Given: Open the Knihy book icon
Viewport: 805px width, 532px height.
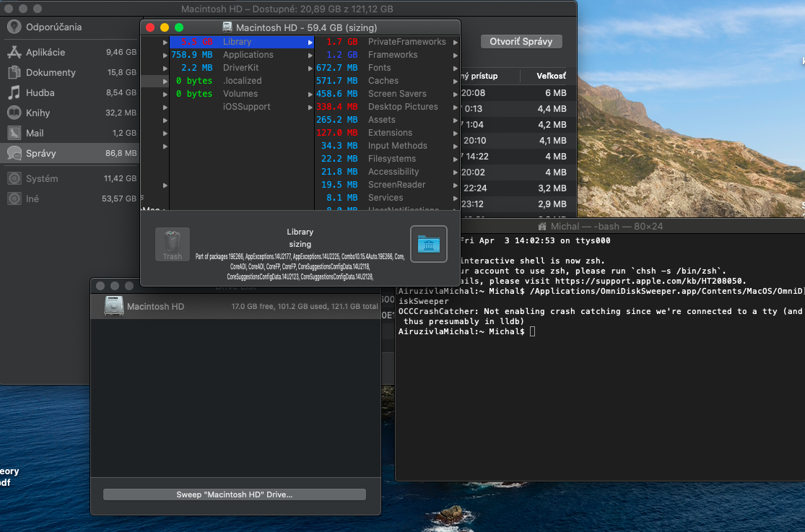Looking at the screenshot, I should pyautogui.click(x=14, y=113).
